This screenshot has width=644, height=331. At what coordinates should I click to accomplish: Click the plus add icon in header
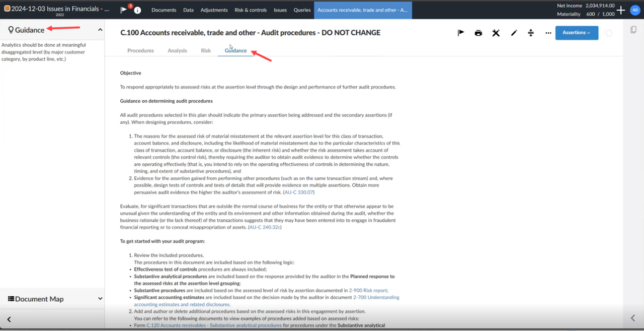tap(621, 10)
